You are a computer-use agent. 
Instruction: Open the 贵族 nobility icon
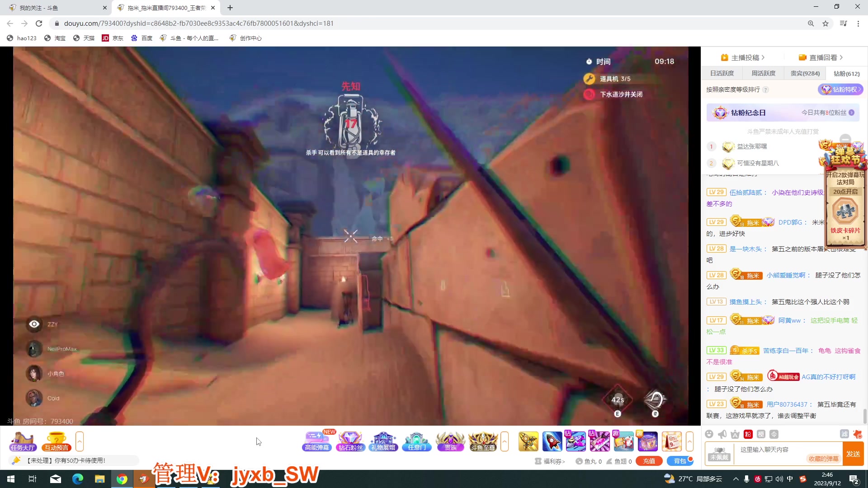[450, 441]
